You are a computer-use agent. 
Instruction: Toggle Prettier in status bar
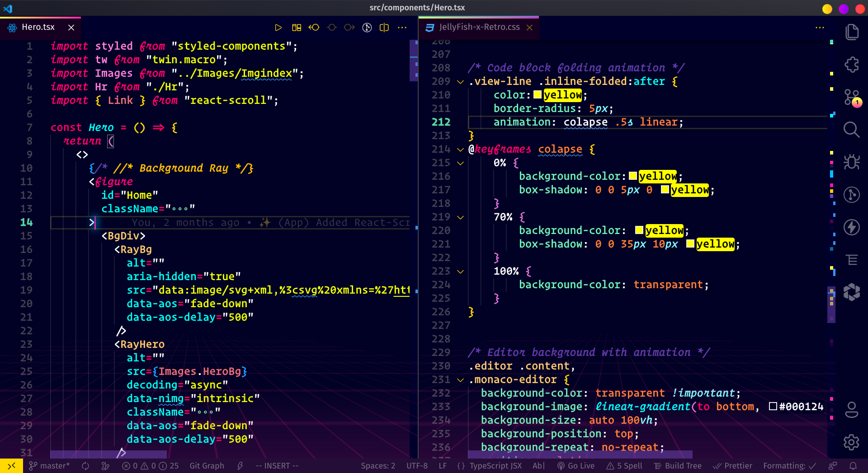coord(732,466)
